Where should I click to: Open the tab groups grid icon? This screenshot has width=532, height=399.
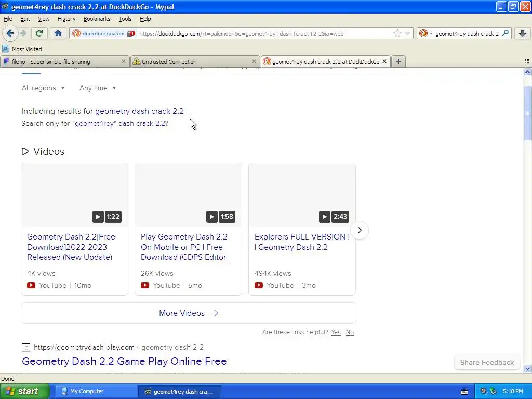[527, 61]
